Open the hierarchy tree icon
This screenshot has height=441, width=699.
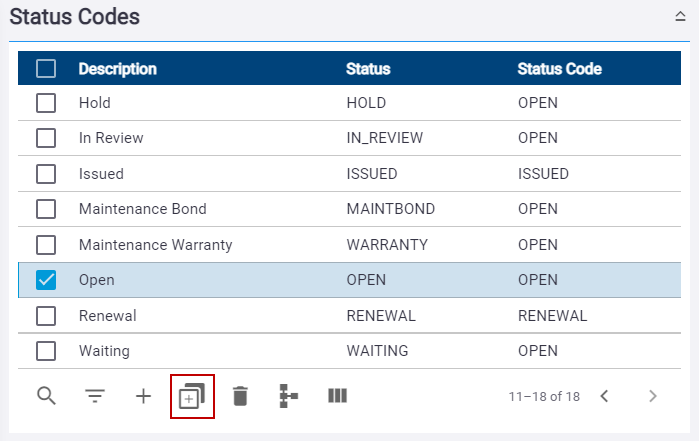[288, 396]
